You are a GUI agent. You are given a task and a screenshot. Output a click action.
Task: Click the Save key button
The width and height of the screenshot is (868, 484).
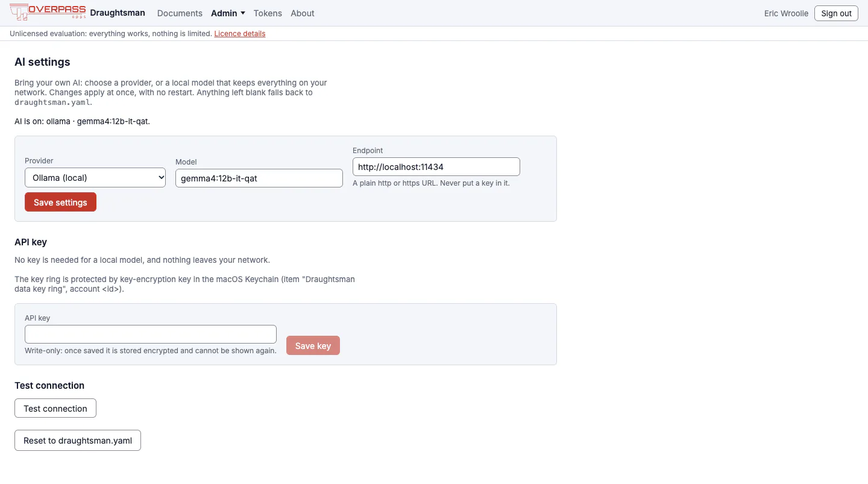[313, 345]
